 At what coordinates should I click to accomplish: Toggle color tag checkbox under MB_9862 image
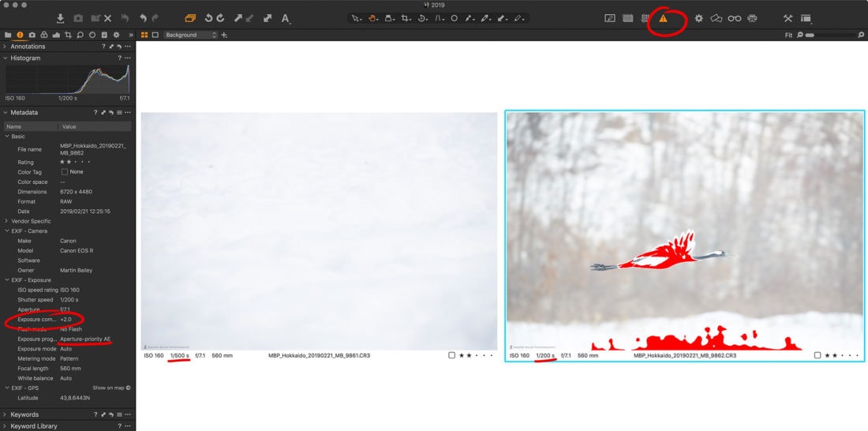click(x=817, y=356)
